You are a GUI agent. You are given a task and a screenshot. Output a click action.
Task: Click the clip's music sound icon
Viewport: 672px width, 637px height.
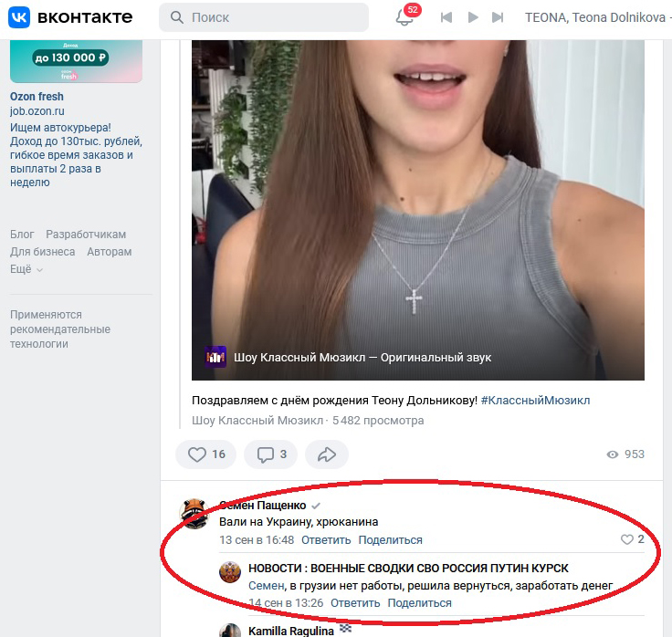216,358
